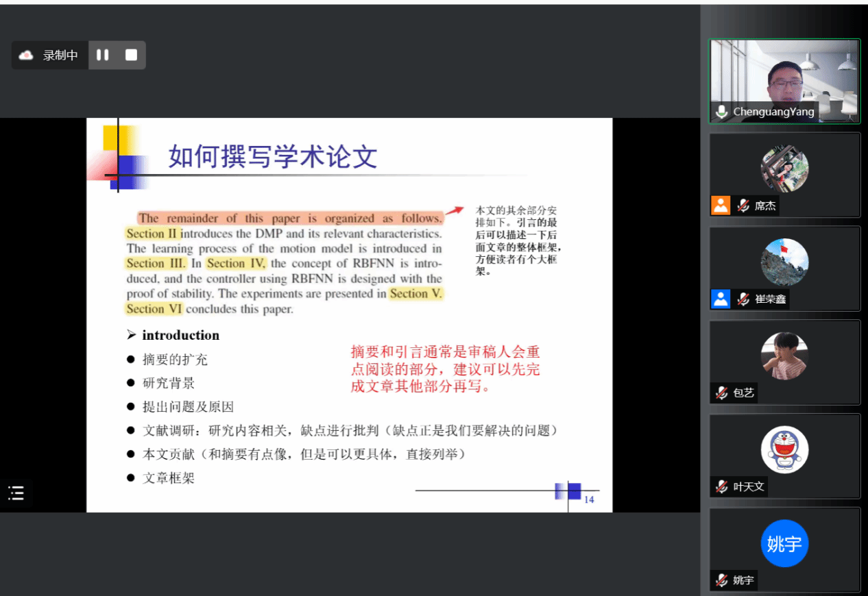Click ChenguangYang's active microphone icon

(x=721, y=112)
